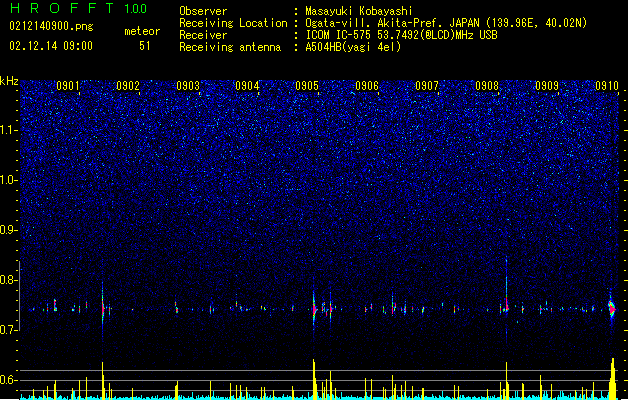Click the HROFFT 1.0.0 title text
This screenshot has height=400, width=629.
pos(78,8)
